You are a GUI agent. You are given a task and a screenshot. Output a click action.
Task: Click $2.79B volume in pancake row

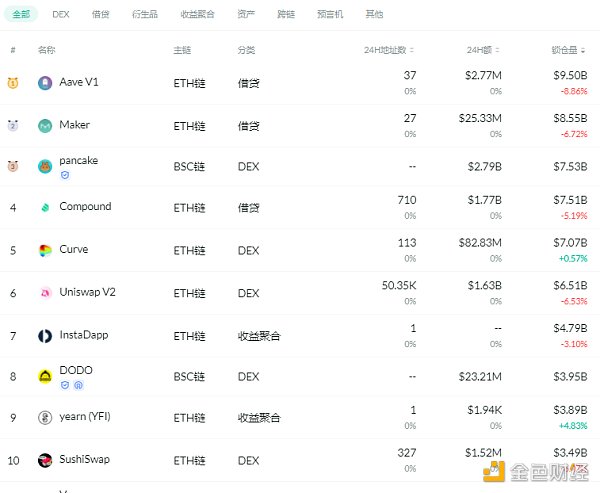pyautogui.click(x=484, y=167)
